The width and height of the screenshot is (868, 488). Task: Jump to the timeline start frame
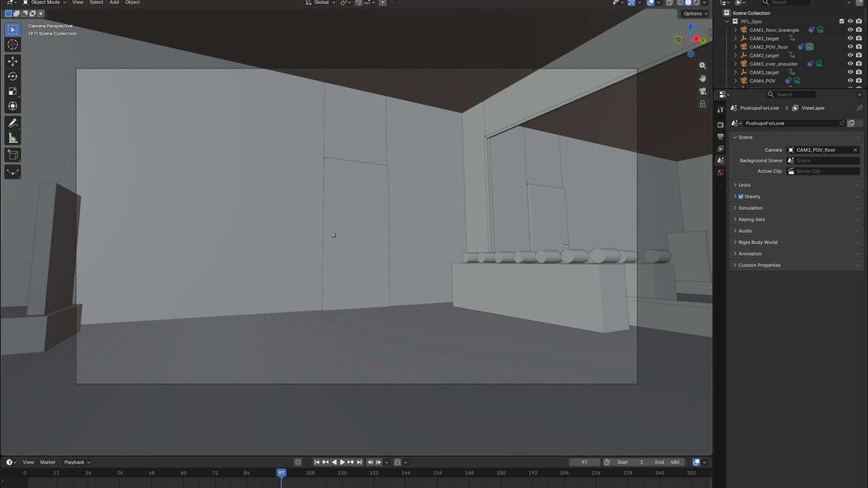(x=317, y=462)
